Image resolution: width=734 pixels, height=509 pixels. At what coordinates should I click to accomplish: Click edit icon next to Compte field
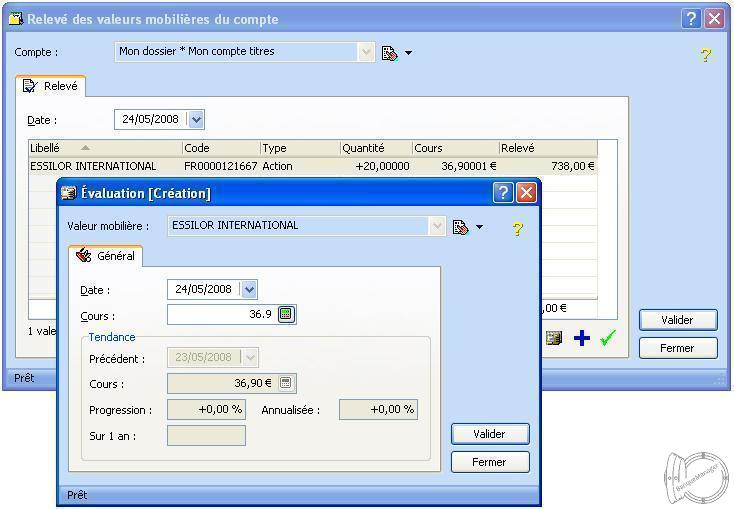point(389,53)
